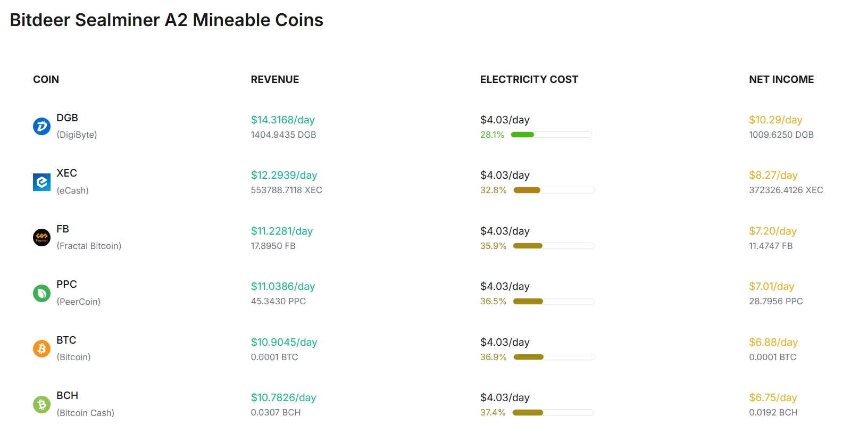The image size is (868, 441).
Task: Click the Bitcoin coin icon
Action: (41, 348)
